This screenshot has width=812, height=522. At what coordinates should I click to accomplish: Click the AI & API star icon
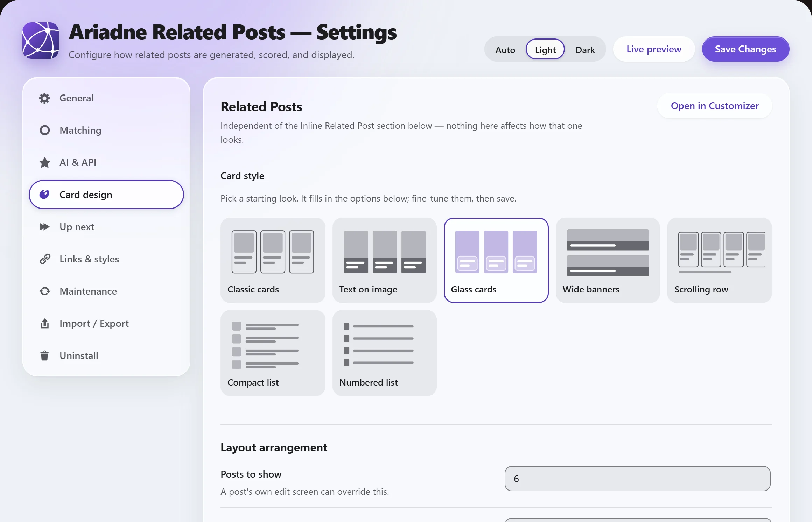(44, 162)
